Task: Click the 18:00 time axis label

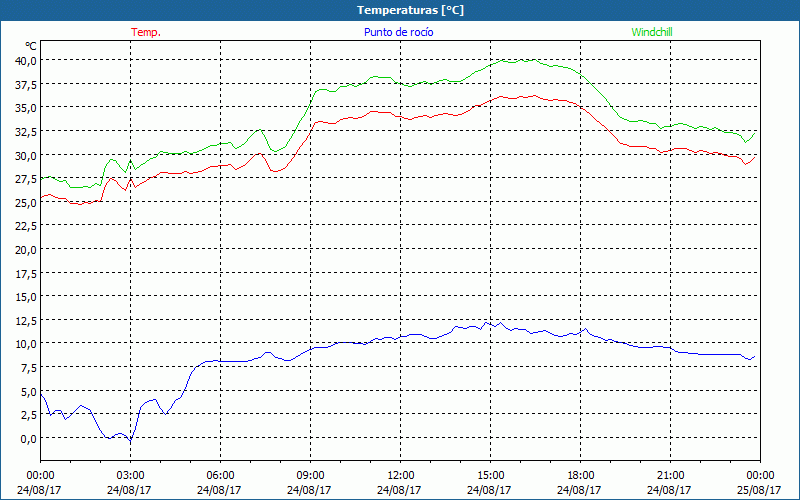Action: (581, 476)
